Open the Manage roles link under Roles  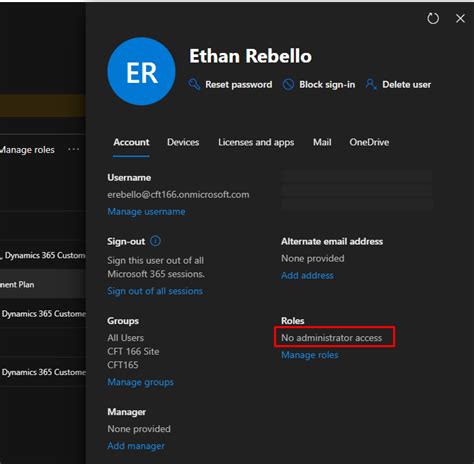tap(310, 355)
